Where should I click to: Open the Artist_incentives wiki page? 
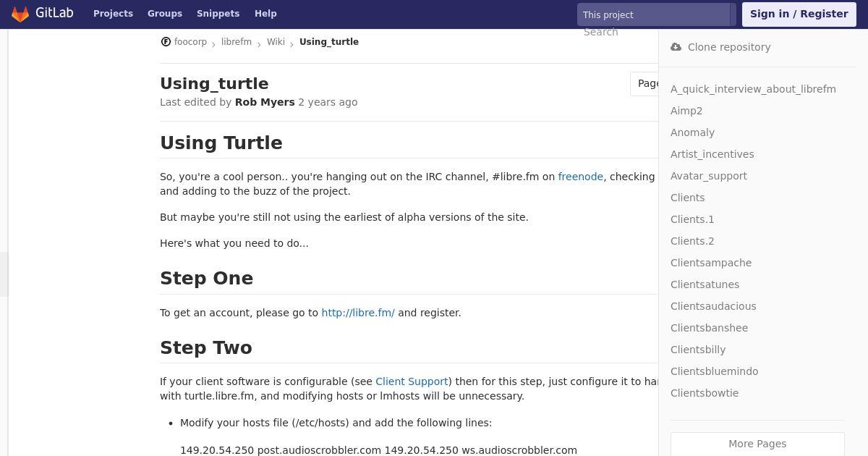[712, 154]
